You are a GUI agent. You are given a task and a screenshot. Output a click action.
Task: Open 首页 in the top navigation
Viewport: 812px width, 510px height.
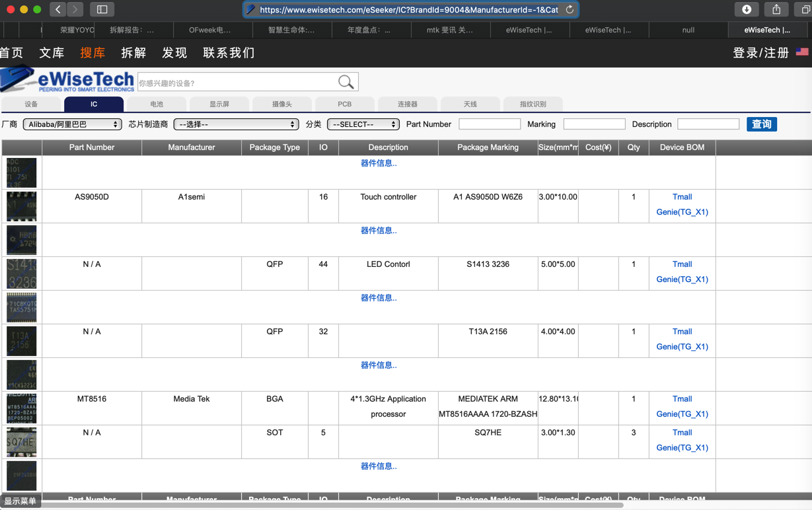point(12,53)
